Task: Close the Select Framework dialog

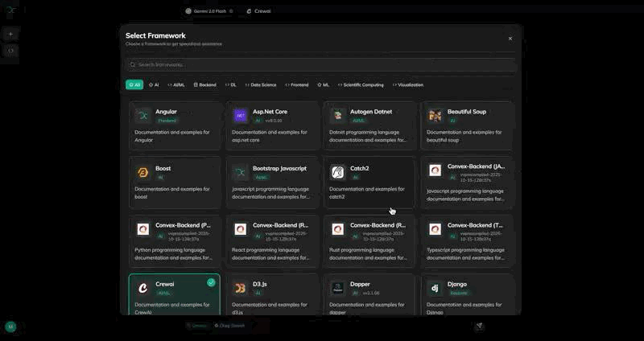Action: click(510, 39)
